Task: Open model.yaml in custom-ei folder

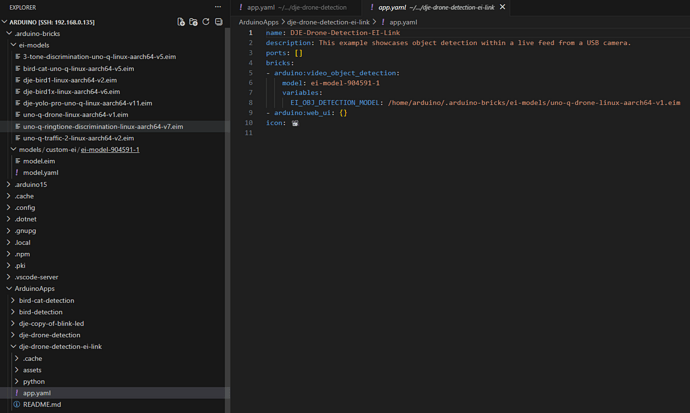Action: pyautogui.click(x=40, y=173)
